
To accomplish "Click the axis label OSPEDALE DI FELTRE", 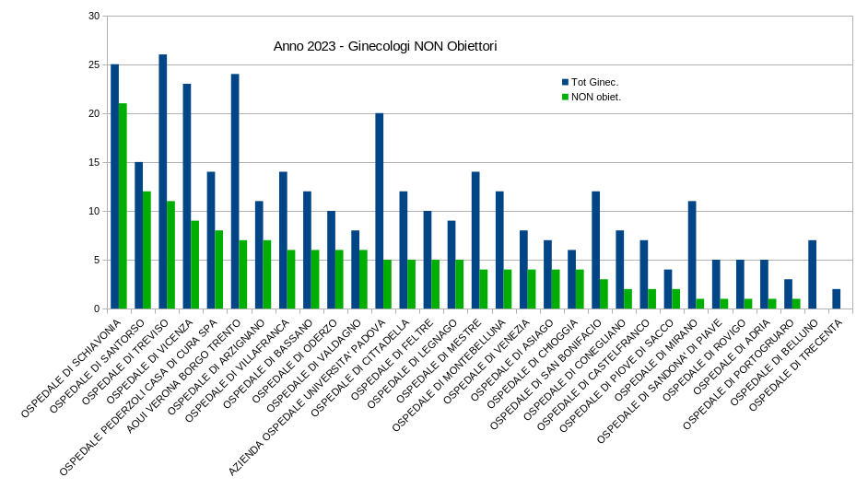I will pos(392,359).
